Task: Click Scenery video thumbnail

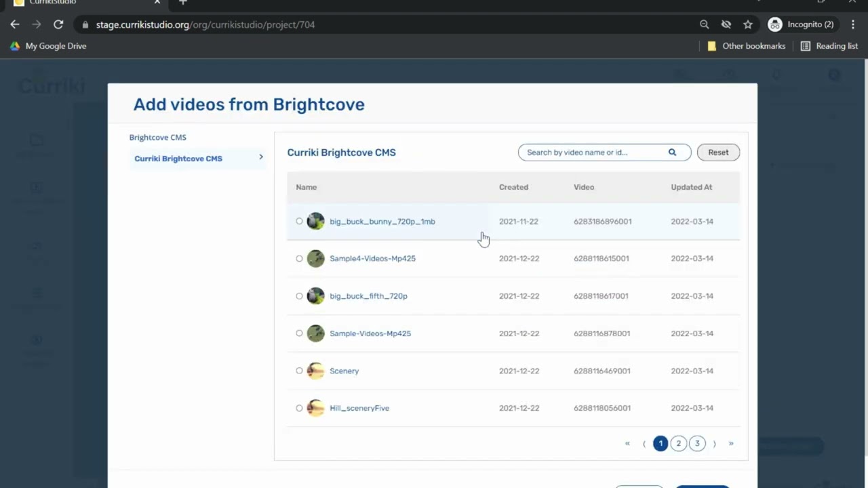Action: 315,371
